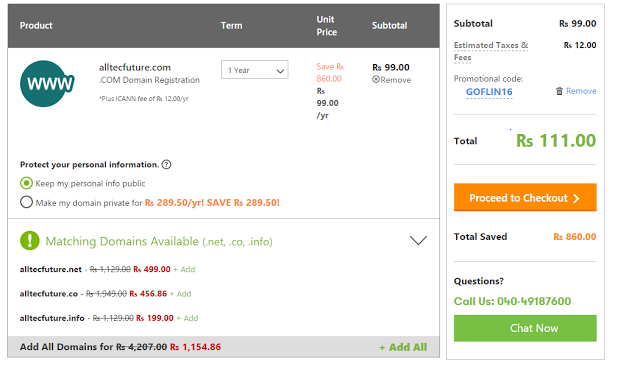Click Save Rs 860.00 unit price text
Screen dimensions: 640x366
(x=330, y=73)
